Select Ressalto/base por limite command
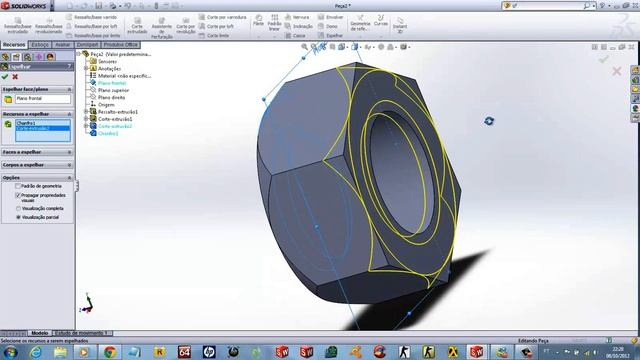 click(x=93, y=36)
